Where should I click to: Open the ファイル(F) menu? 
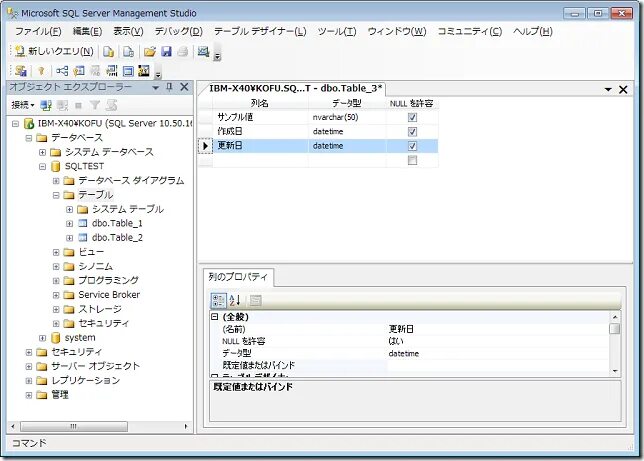pyautogui.click(x=38, y=32)
